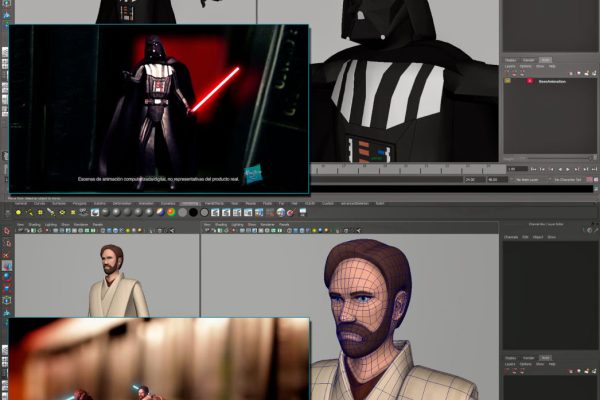Click Create Layer from Selected icon near BaseAnimation
Image resolution: width=600 pixels, height=400 pixels.
pyautogui.click(x=594, y=73)
